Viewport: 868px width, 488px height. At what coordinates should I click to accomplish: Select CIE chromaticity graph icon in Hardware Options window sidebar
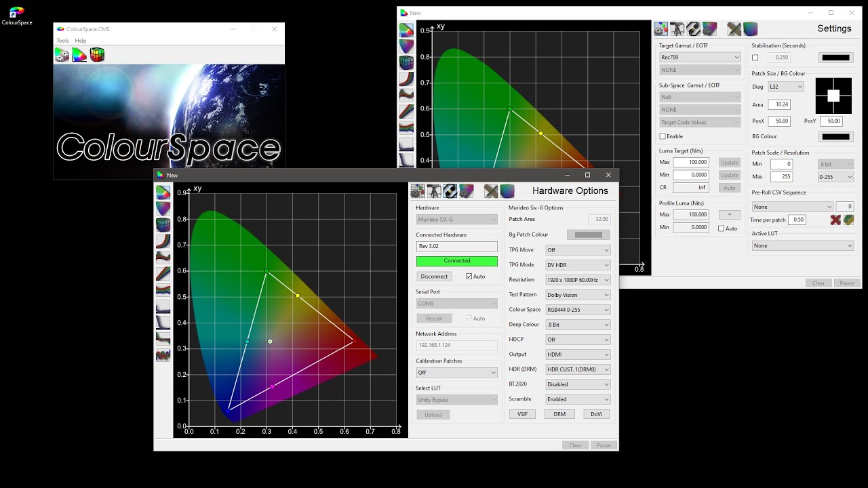pyautogui.click(x=163, y=192)
